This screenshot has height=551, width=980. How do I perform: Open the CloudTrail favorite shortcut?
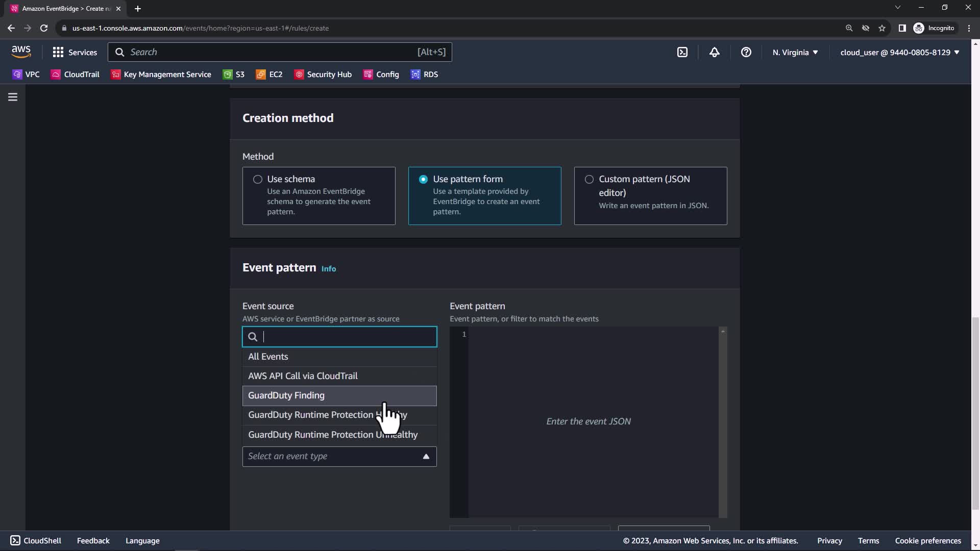(75, 74)
